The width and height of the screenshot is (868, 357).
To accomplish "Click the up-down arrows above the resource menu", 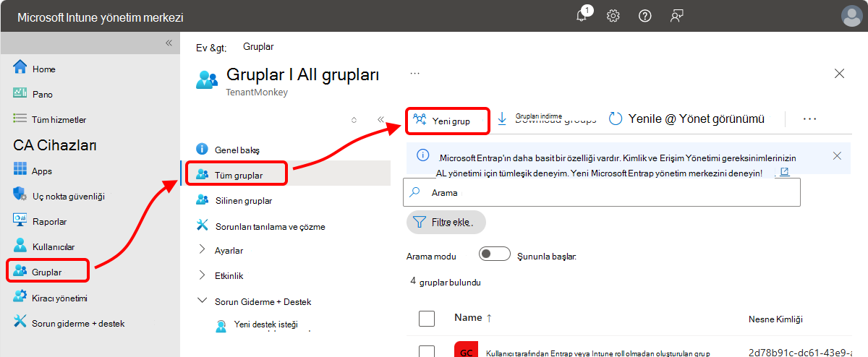I will pos(354,120).
